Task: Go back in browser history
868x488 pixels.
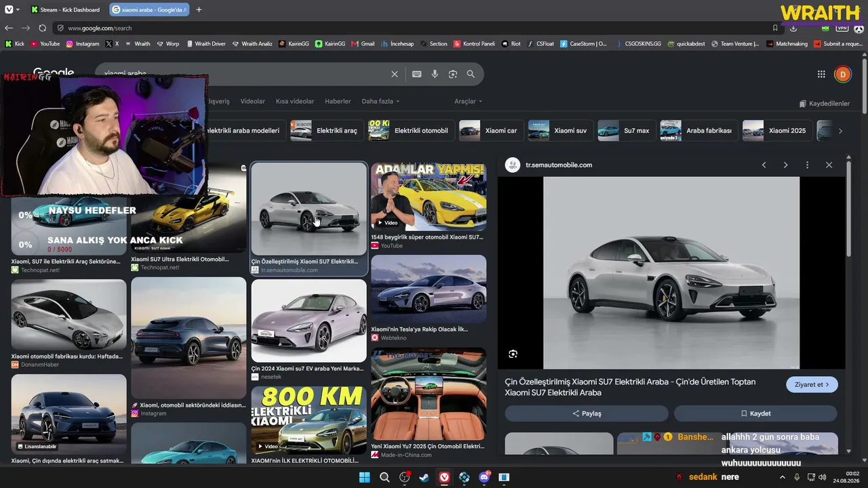Action: (x=9, y=28)
